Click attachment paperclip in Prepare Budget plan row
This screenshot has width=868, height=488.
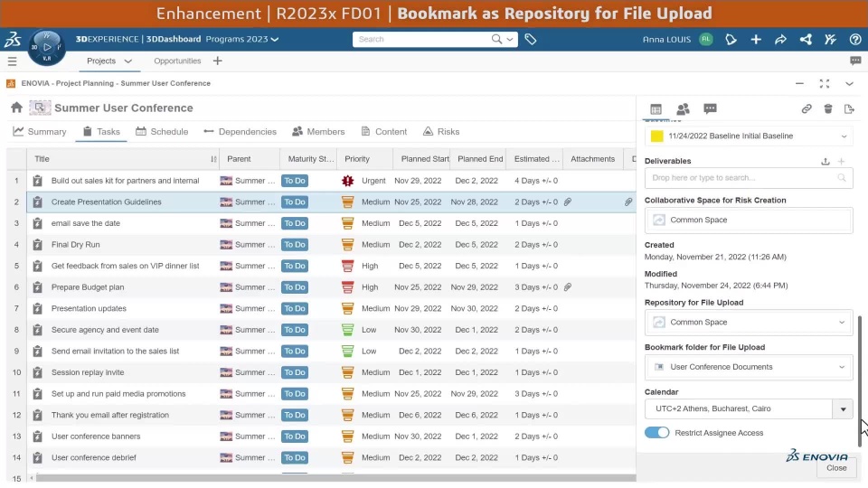tap(568, 287)
